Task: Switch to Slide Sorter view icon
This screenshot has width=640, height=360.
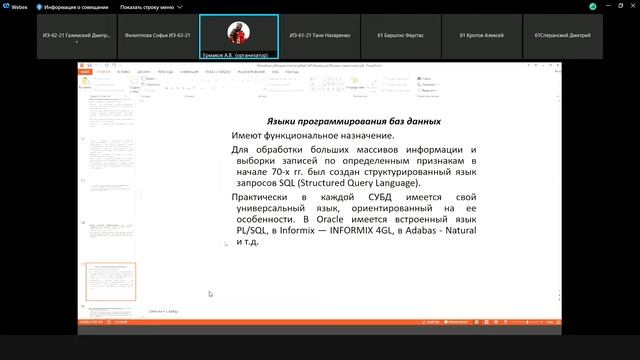Action: tap(487, 322)
